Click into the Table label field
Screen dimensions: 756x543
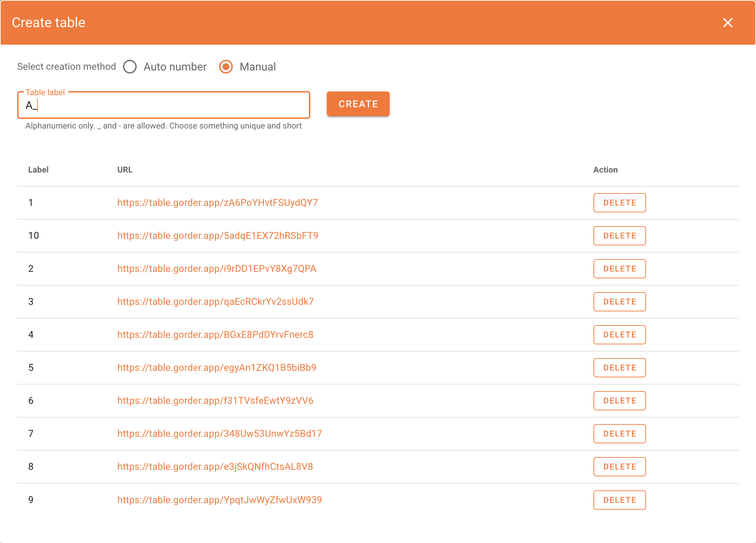[164, 105]
